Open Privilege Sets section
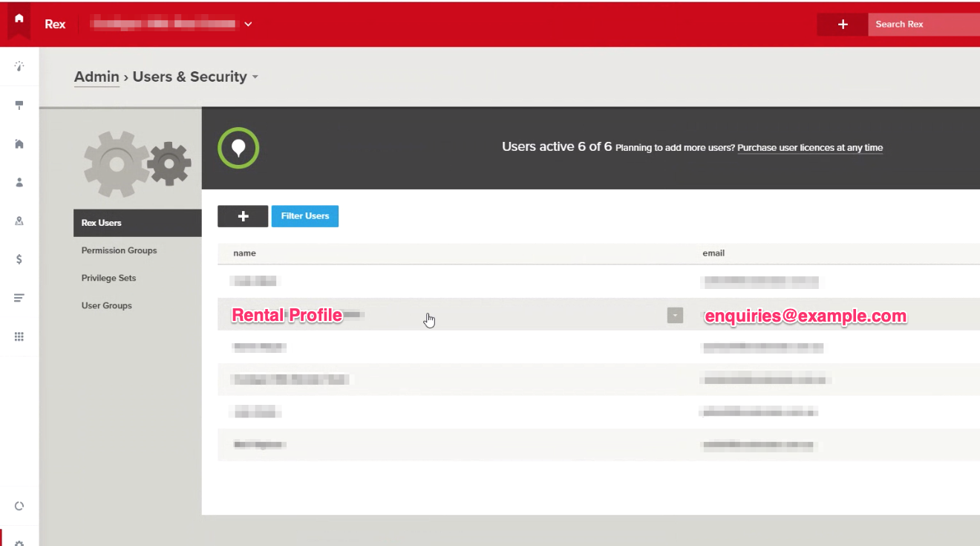 (x=109, y=278)
